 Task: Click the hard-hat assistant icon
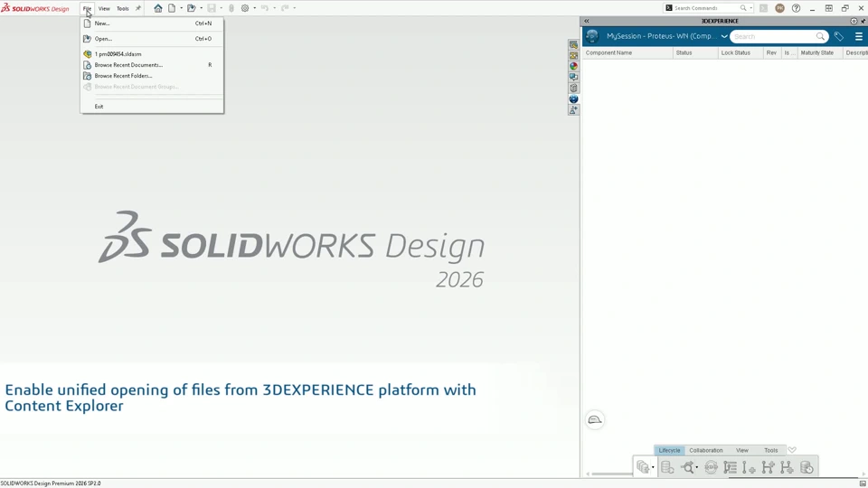point(595,420)
